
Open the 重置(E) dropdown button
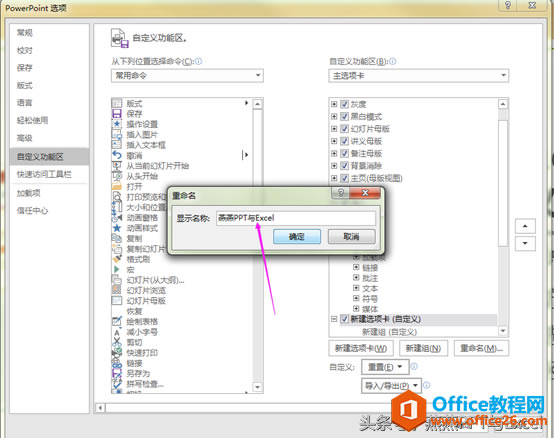(385, 367)
